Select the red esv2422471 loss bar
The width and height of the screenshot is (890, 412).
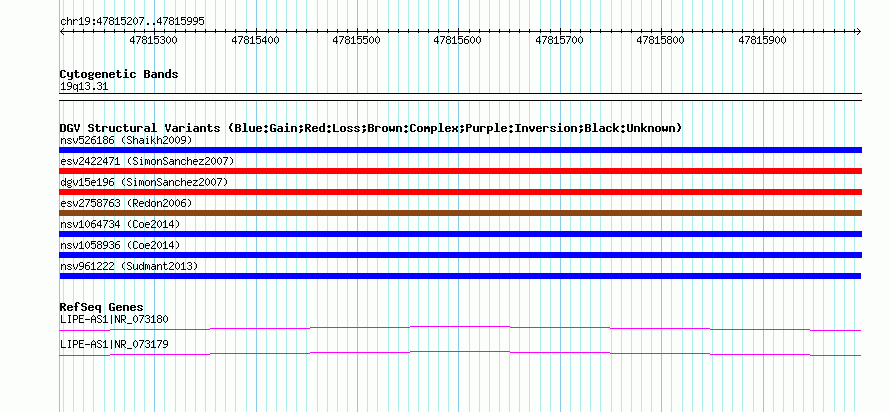[x=460, y=171]
